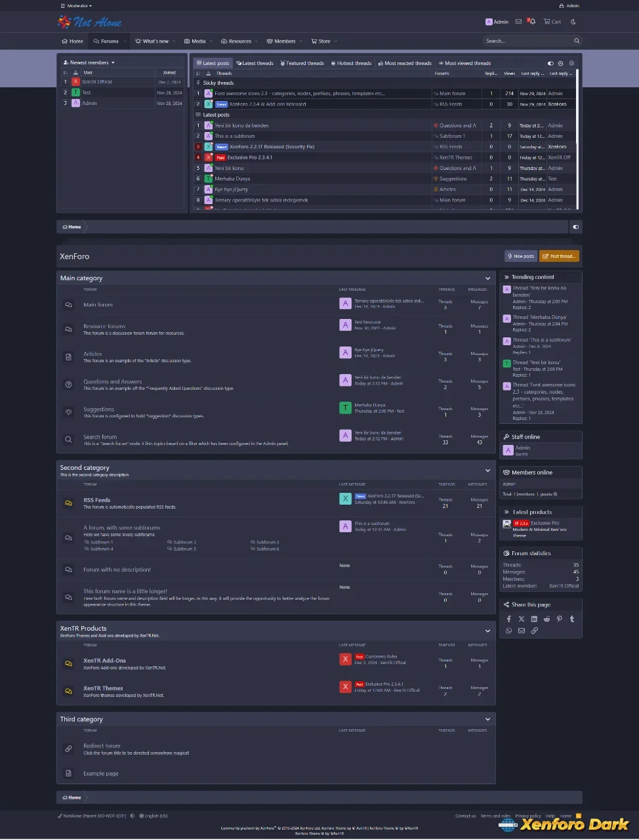Switch to Hottest threads tab
Screen dimensions: 639x840
351,63
